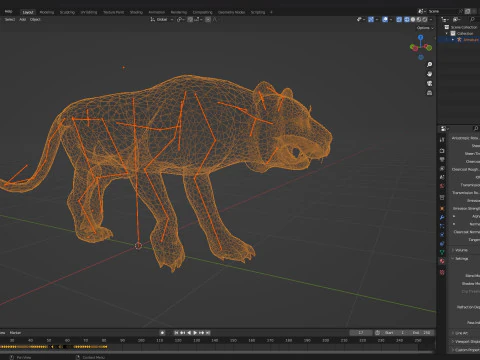This screenshot has height=360, width=480.
Task: Toggle X-ray mode
Action: tap(399, 20)
